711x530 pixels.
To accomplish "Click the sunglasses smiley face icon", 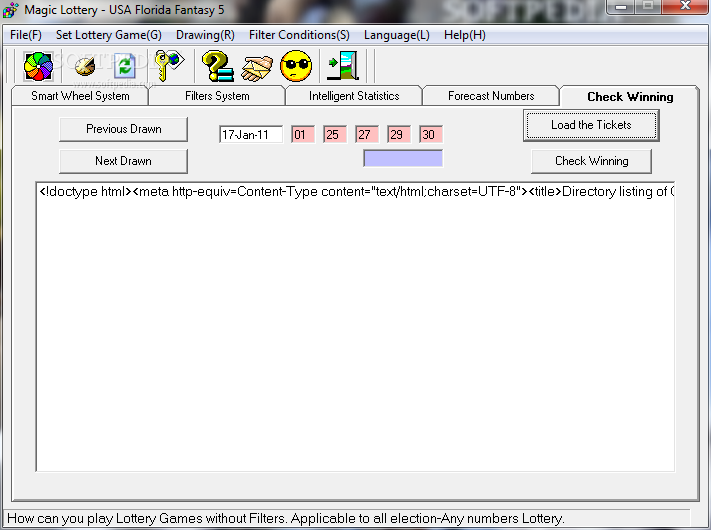I will tap(296, 66).
